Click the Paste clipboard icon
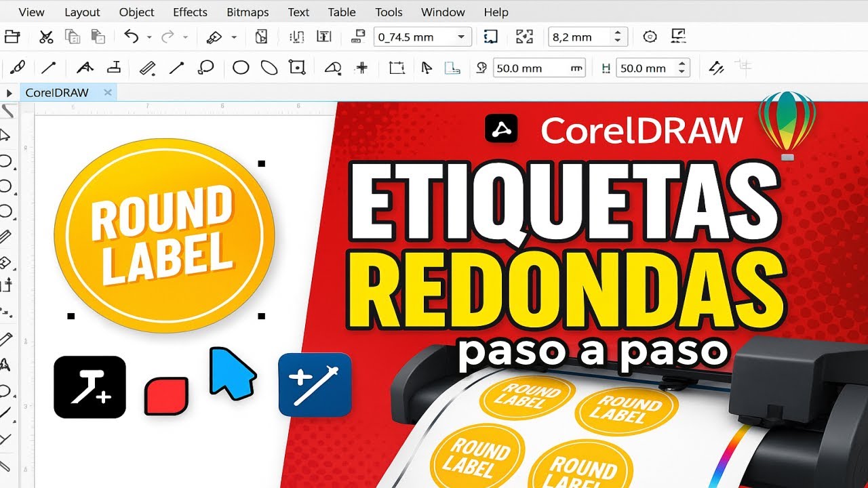This screenshot has height=488, width=868. 98,37
